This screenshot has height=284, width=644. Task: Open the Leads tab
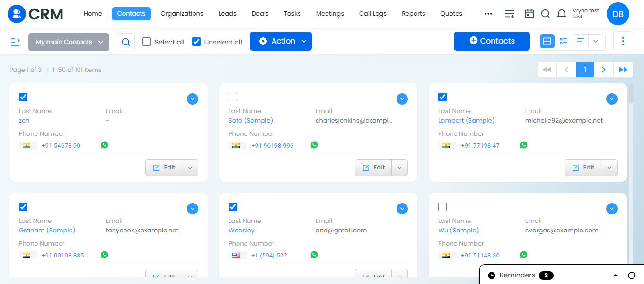pyautogui.click(x=227, y=14)
